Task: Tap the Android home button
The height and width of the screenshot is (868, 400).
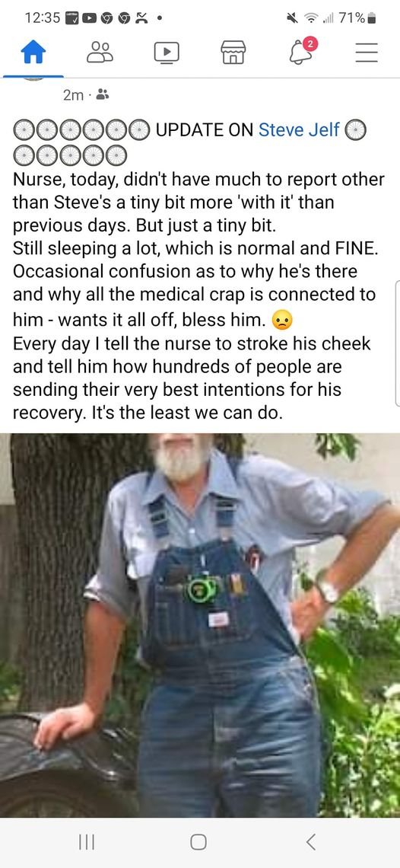Action: (x=198, y=843)
